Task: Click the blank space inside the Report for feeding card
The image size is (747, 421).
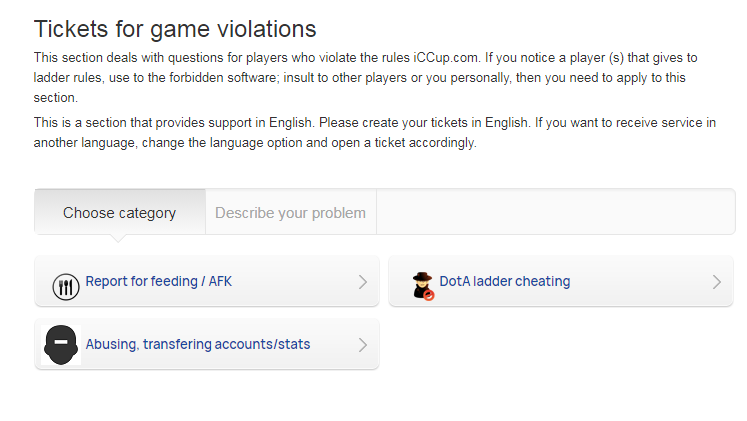Action: [293, 281]
